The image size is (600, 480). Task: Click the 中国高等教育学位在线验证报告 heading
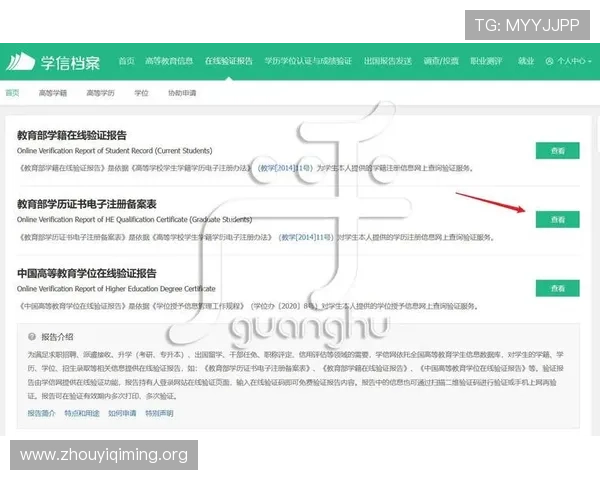click(86, 273)
